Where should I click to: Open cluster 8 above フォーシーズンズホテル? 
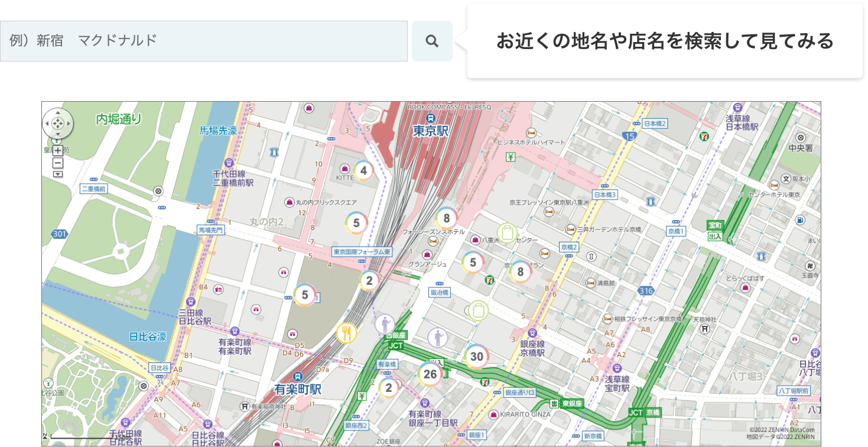(x=447, y=218)
